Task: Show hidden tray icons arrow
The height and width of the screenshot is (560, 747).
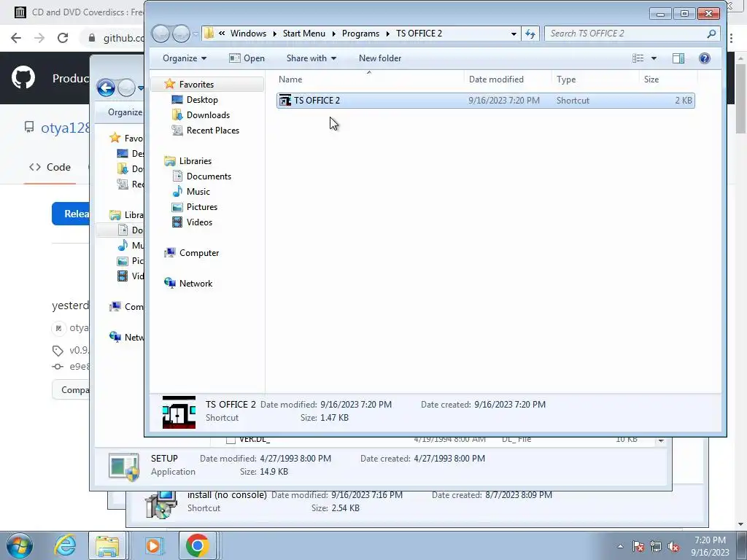Action: point(620,546)
